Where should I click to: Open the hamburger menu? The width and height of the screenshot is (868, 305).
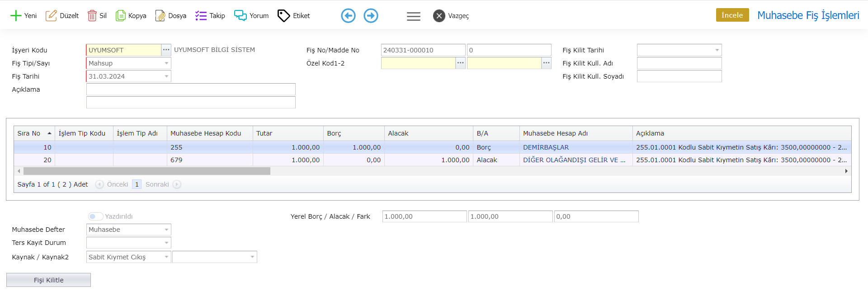pos(413,16)
